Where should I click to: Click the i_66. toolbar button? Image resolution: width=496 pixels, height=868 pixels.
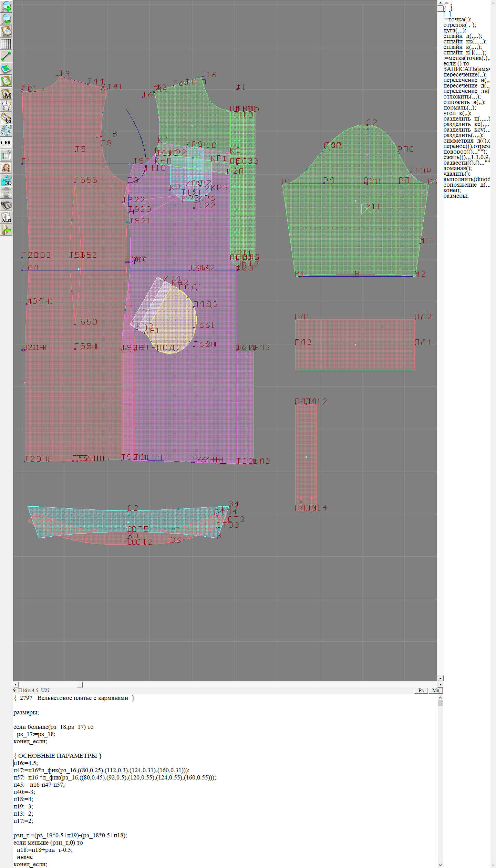[6, 143]
